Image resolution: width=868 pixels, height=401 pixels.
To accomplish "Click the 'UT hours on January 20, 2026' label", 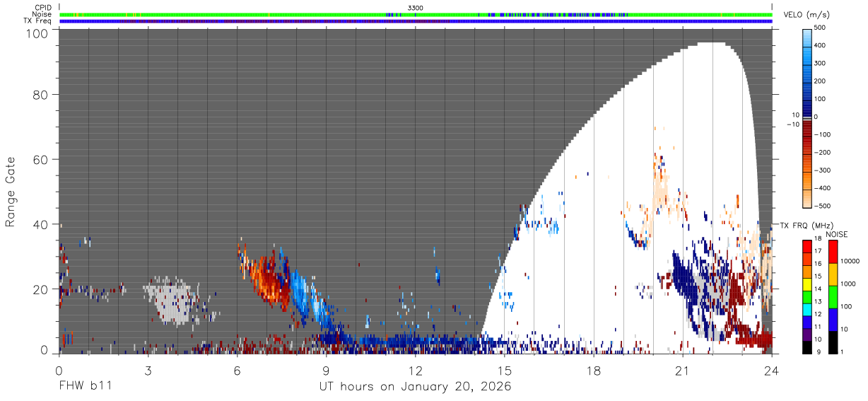I will tap(416, 387).
